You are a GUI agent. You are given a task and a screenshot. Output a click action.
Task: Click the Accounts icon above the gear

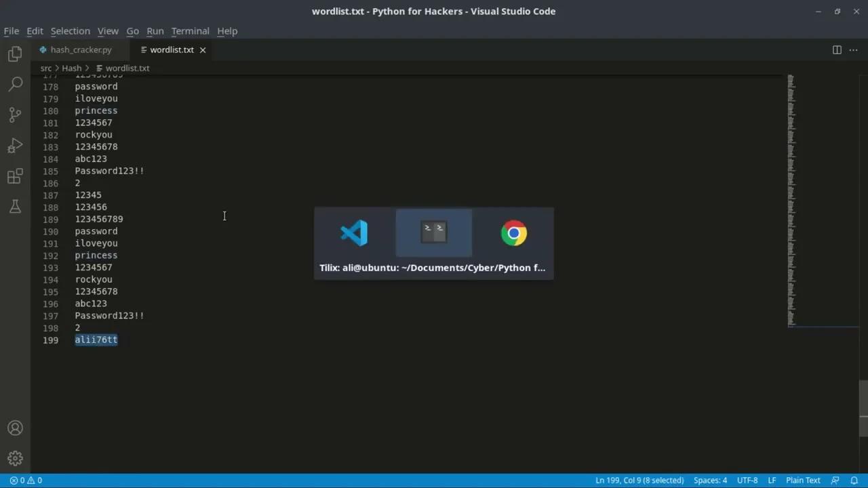pos(15,428)
